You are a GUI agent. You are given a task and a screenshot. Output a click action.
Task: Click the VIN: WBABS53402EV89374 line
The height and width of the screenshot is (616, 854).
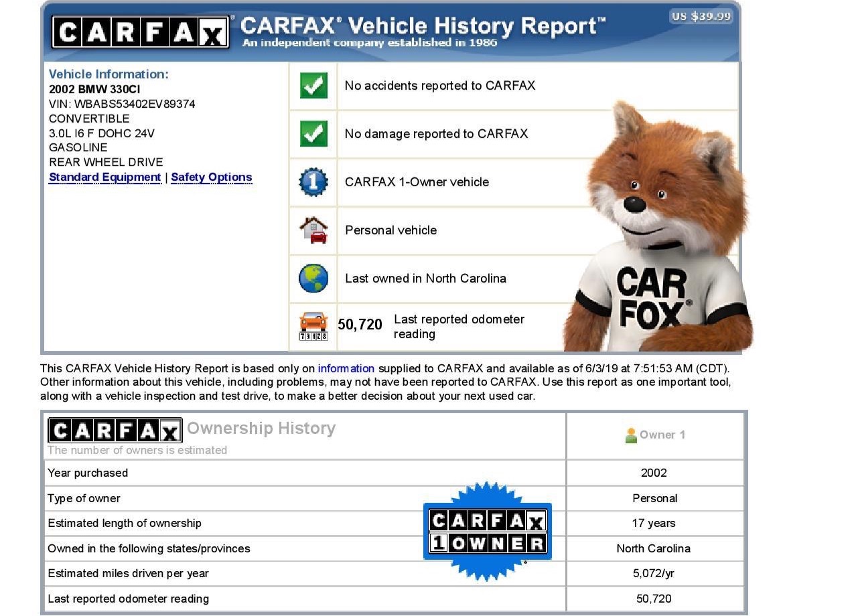[122, 104]
